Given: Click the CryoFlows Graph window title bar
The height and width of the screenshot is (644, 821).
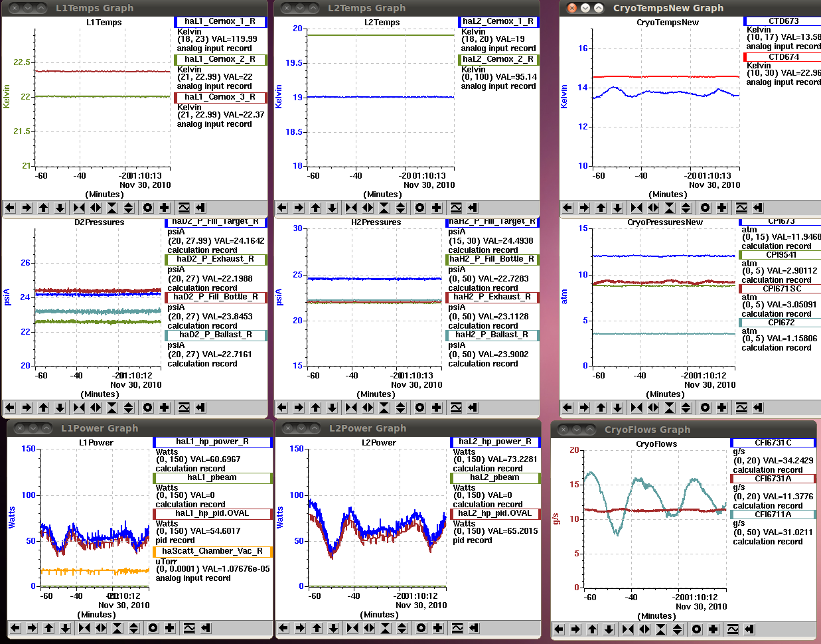Looking at the screenshot, I should (x=684, y=430).
